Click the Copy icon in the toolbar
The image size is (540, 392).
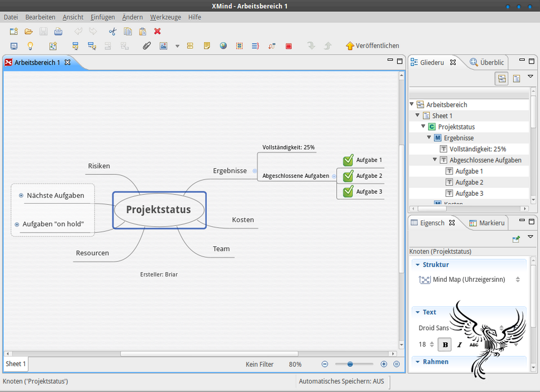127,31
